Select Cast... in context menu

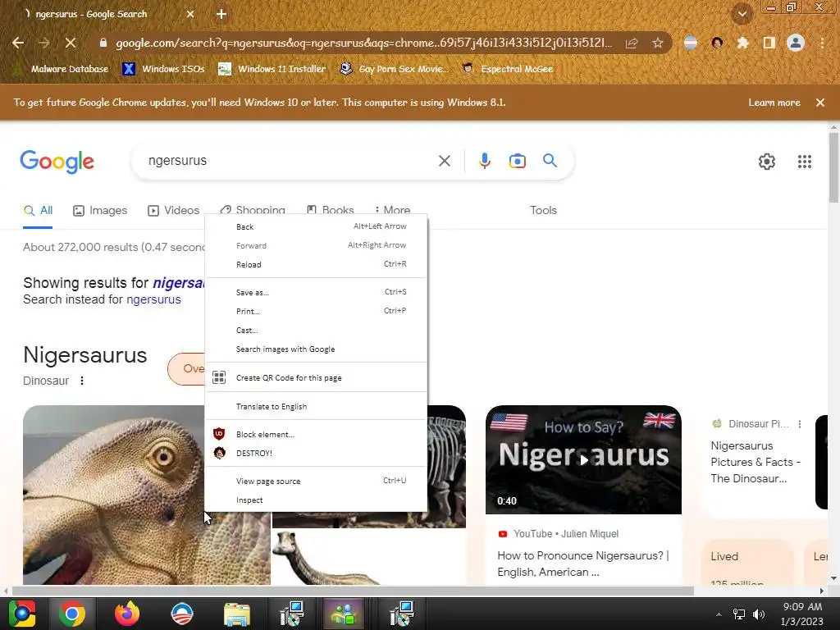(x=316, y=330)
